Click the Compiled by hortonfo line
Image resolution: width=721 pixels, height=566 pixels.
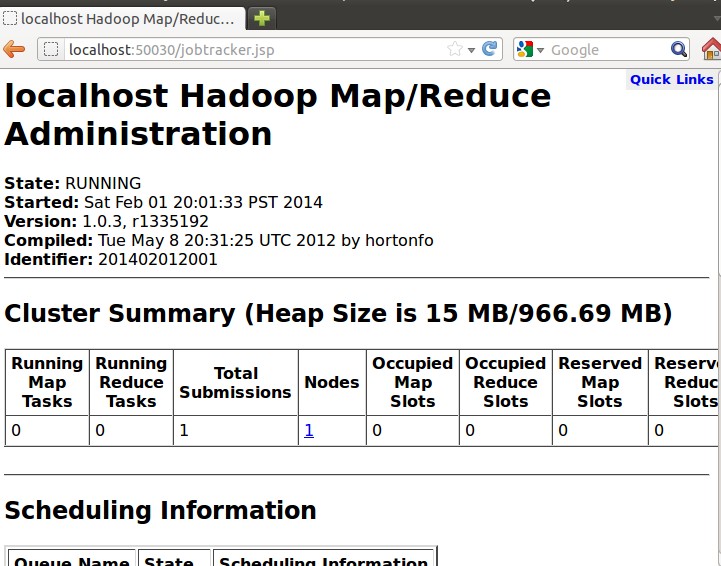219,240
